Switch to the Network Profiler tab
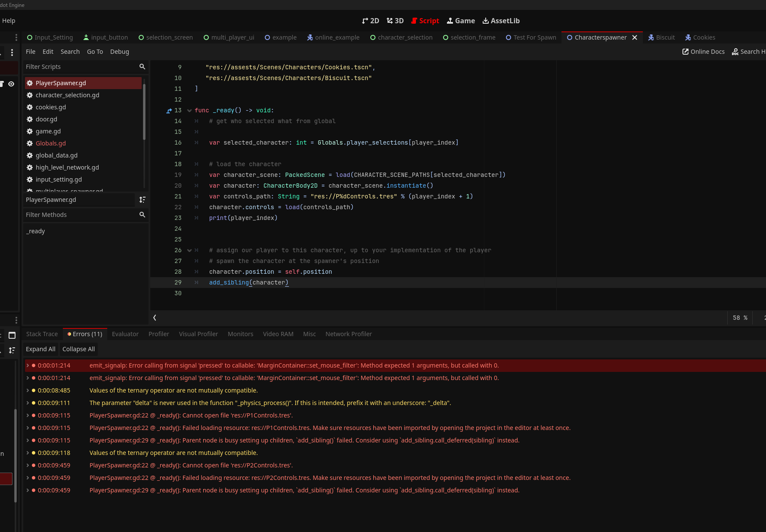766x532 pixels. pyautogui.click(x=348, y=334)
